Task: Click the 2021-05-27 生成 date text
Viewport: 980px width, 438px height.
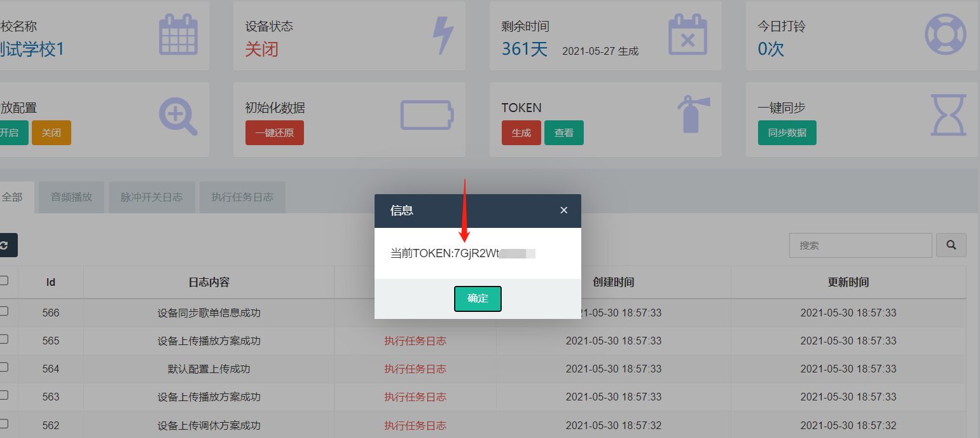Action: tap(600, 51)
